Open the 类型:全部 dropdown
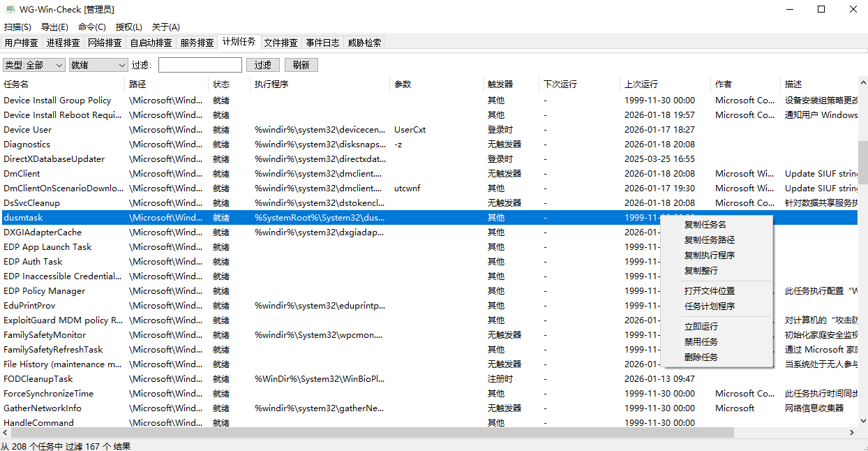868x451 pixels. coord(33,65)
